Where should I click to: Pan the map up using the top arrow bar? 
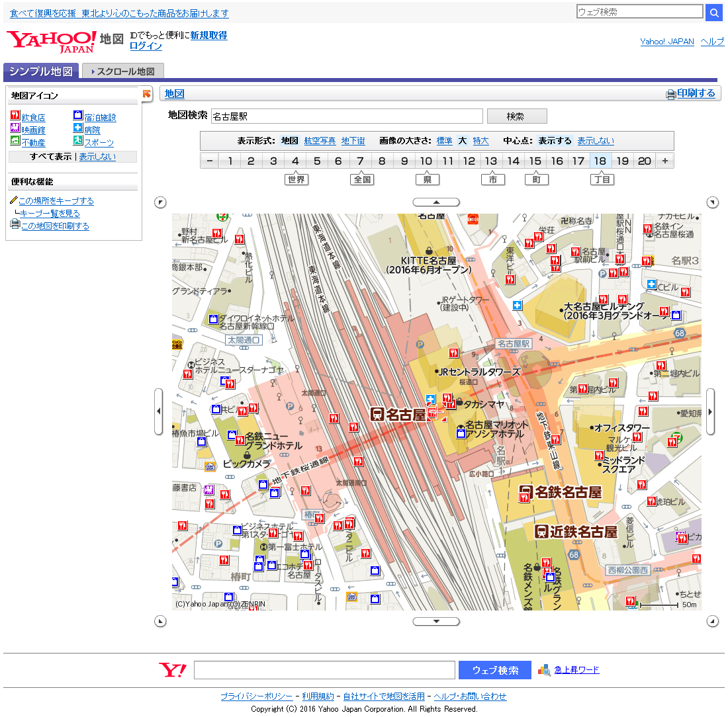(x=436, y=202)
